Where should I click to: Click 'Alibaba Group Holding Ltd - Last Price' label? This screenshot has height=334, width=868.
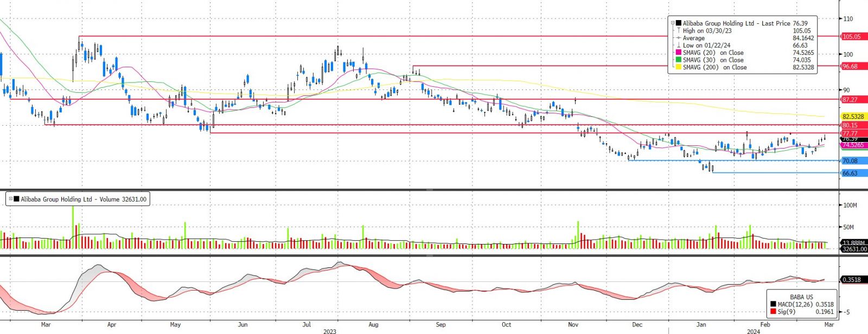click(736, 23)
